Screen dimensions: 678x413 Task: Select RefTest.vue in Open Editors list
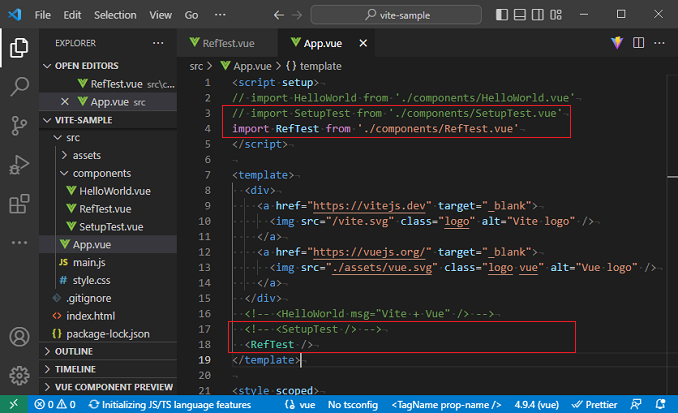[x=108, y=84]
